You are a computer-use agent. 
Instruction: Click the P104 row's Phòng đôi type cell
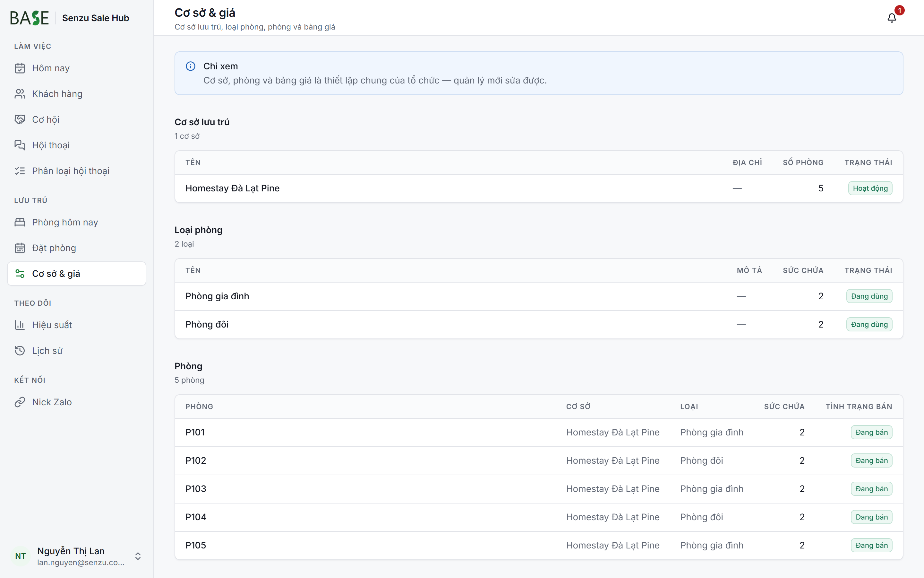(x=701, y=517)
